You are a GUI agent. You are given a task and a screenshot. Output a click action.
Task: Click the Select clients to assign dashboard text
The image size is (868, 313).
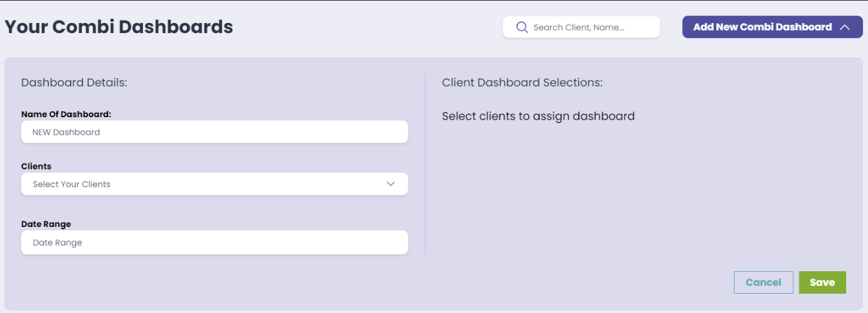[538, 116]
